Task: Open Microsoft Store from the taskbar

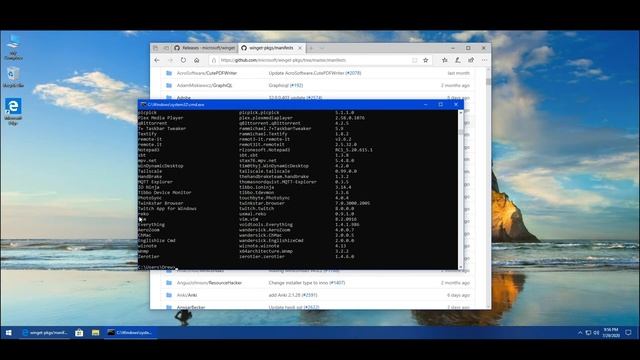Action: point(79,333)
